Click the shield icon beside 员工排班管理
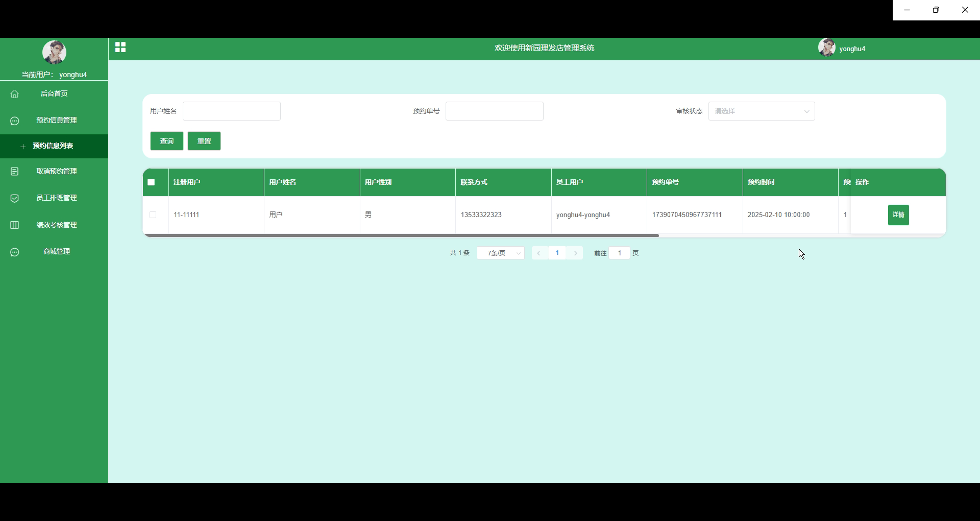Screen dimensions: 980x521 (15, 198)
